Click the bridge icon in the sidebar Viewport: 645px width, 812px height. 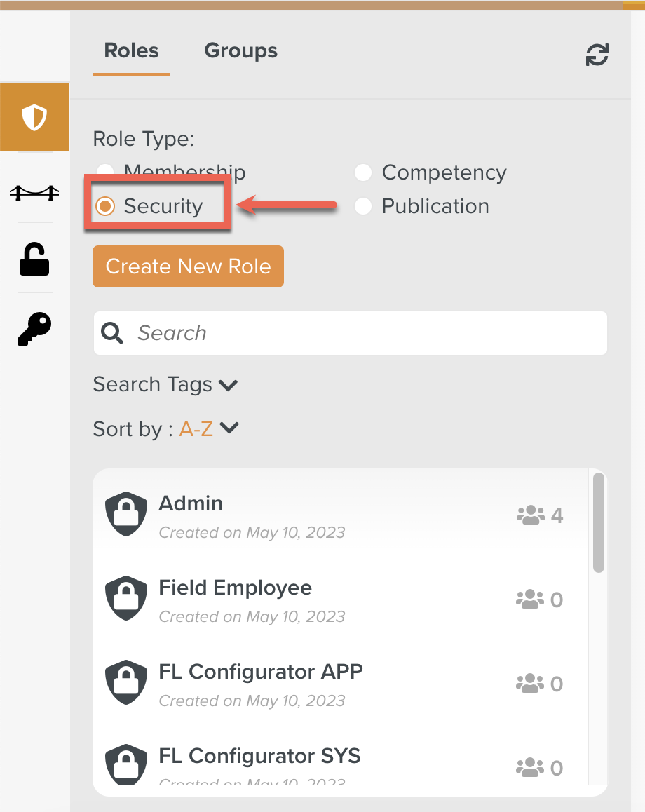(34, 191)
